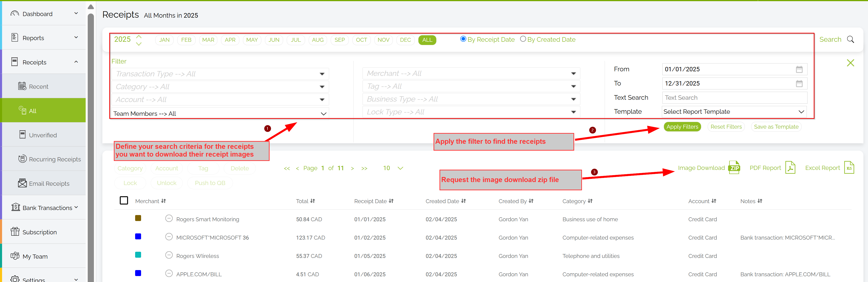Open the Team Members dropdown
Screen dimensions: 868x282
coord(220,114)
